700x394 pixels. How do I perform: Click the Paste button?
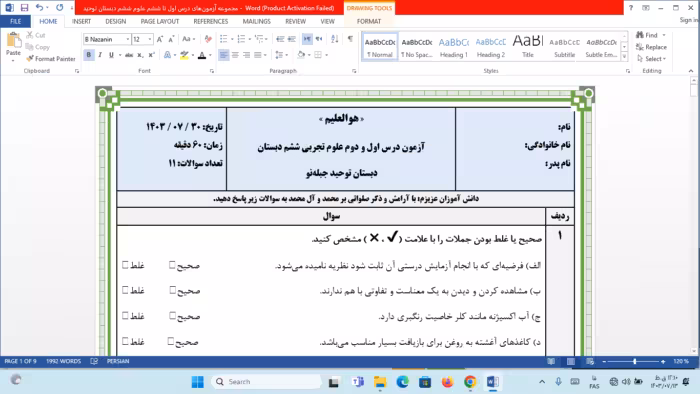(13, 45)
